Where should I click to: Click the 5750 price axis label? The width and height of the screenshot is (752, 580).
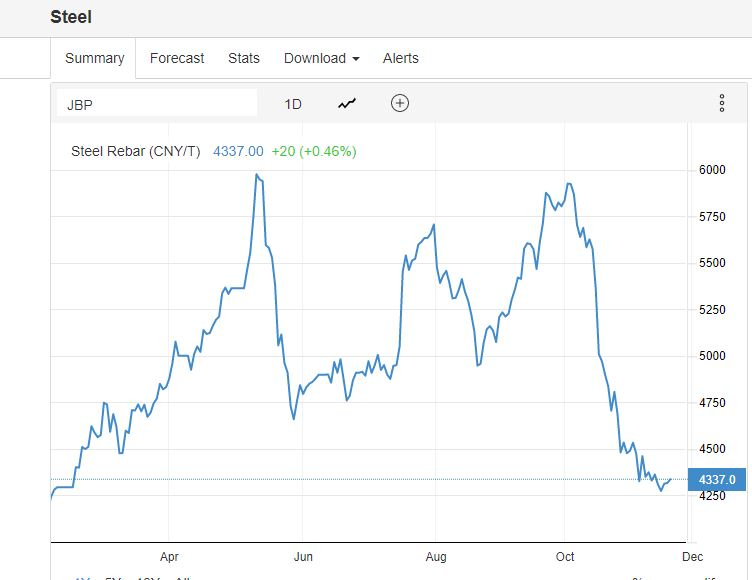click(x=712, y=217)
